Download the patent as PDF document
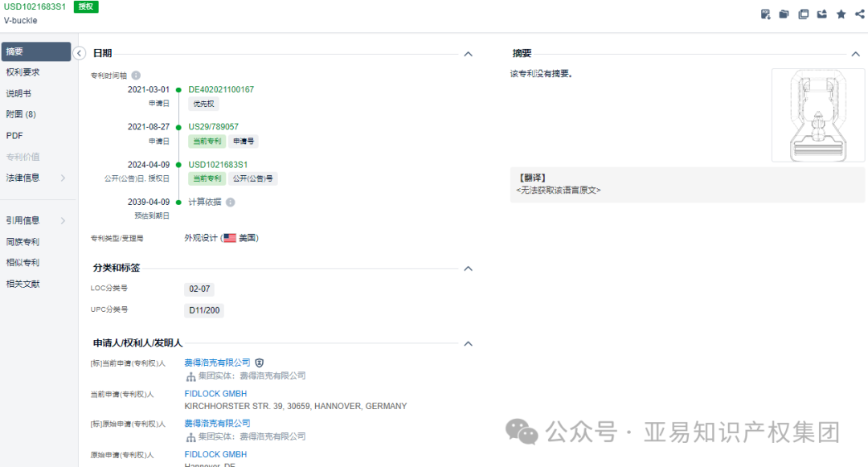The height and width of the screenshot is (467, 868). [x=765, y=14]
